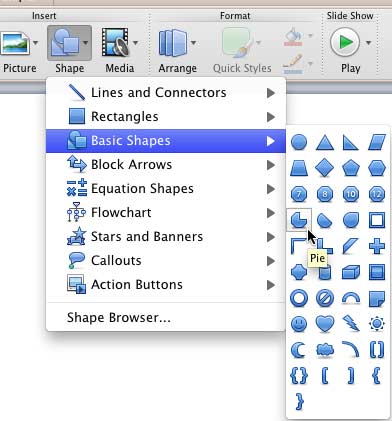Pick the Decagon shape labeled 10
392x421 pixels.
[351, 194]
